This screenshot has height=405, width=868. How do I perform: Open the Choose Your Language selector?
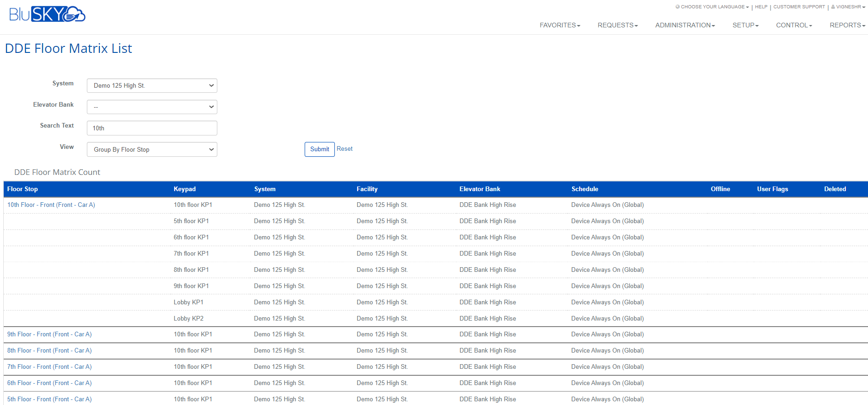713,7
